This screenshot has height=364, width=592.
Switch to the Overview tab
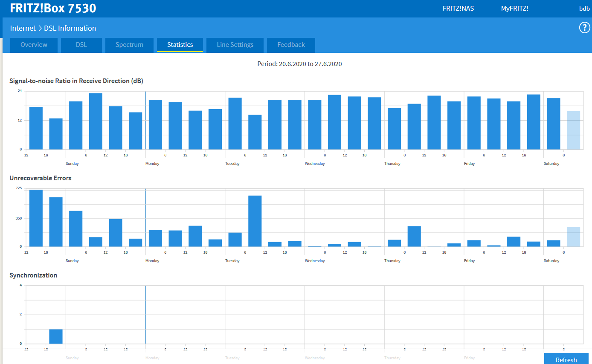click(x=34, y=45)
